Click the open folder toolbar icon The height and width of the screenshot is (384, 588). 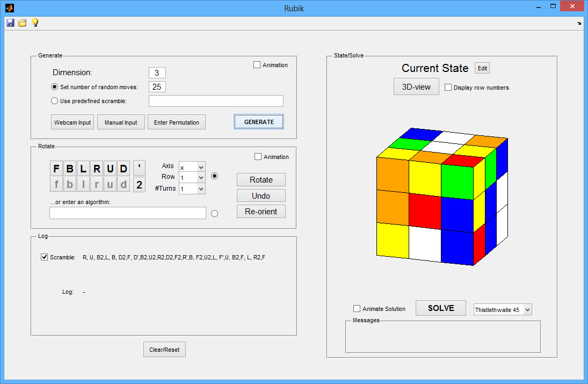tap(23, 23)
